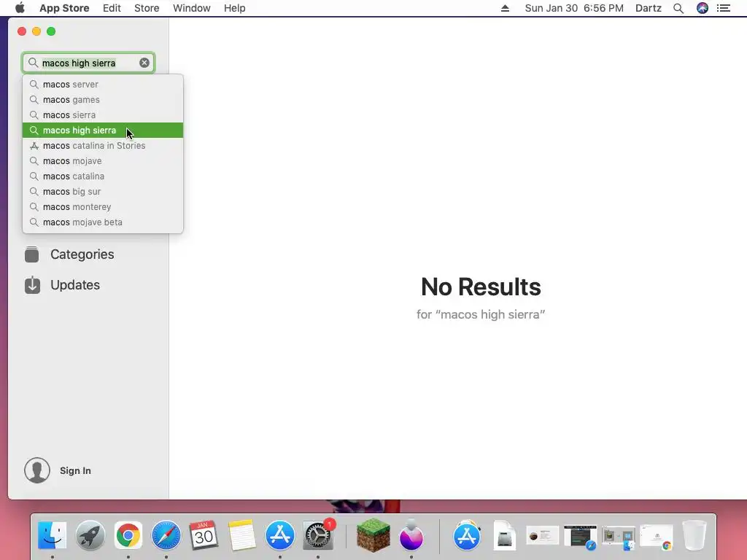Open System Preferences from the Dock
The height and width of the screenshot is (560, 747).
(x=318, y=535)
